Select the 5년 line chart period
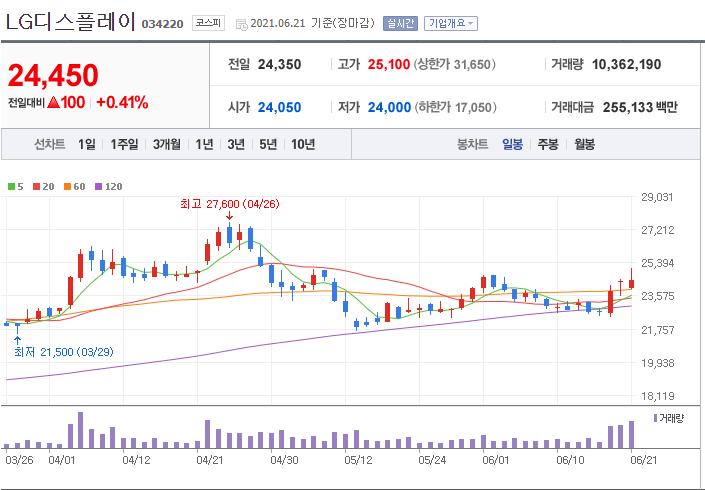This screenshot has height=490, width=705. (x=268, y=144)
